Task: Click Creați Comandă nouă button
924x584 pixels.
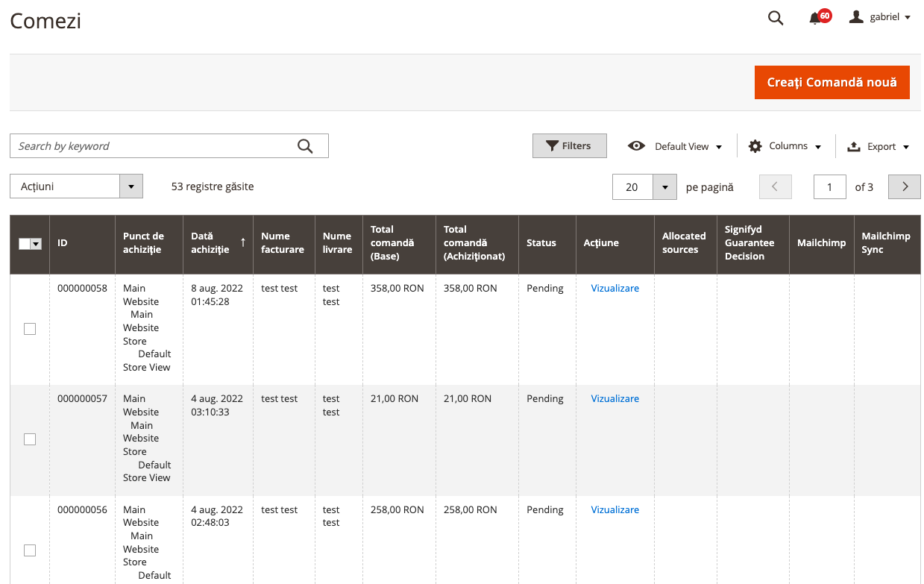Action: pyautogui.click(x=832, y=82)
